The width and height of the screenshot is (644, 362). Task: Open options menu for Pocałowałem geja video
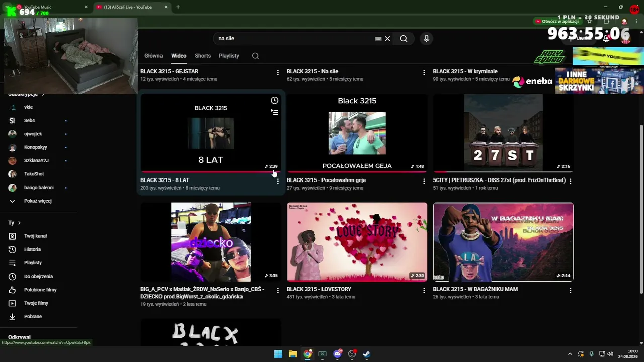(424, 181)
